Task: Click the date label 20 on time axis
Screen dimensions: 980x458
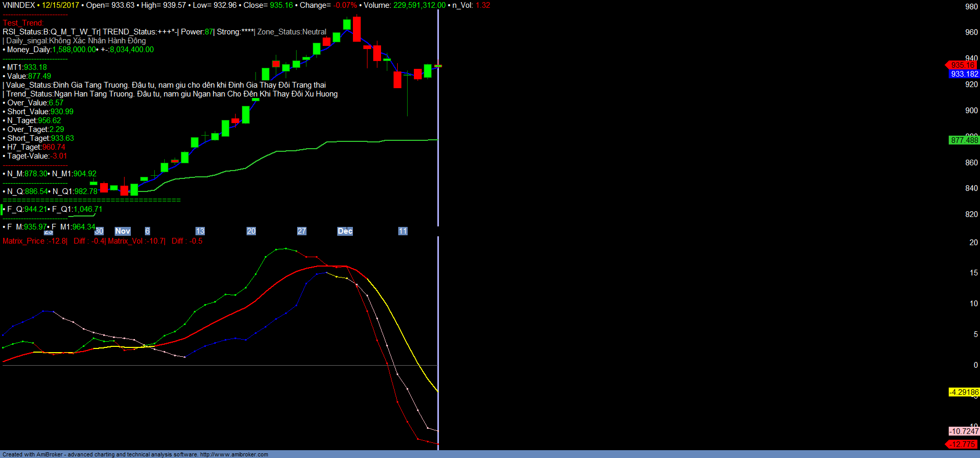Action: coord(251,231)
